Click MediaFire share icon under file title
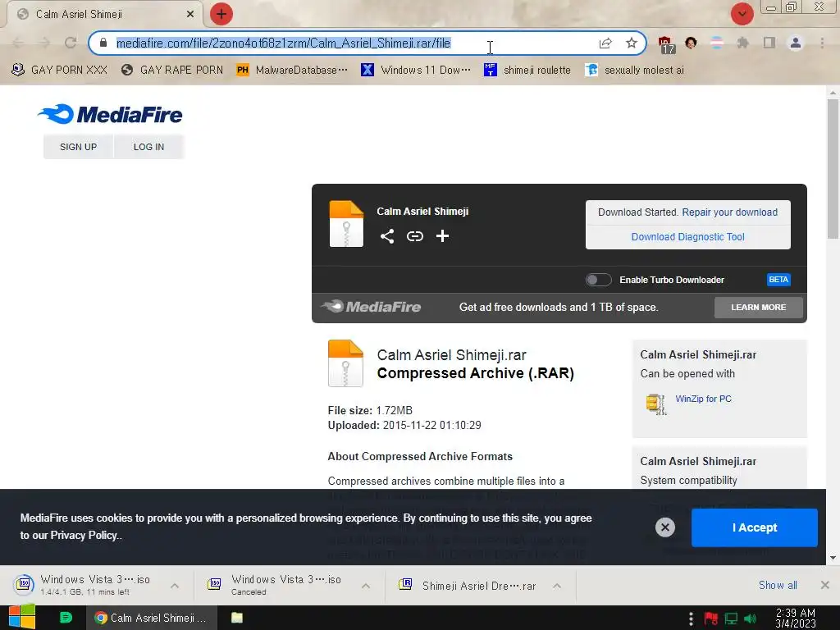This screenshot has width=840, height=630. [387, 236]
